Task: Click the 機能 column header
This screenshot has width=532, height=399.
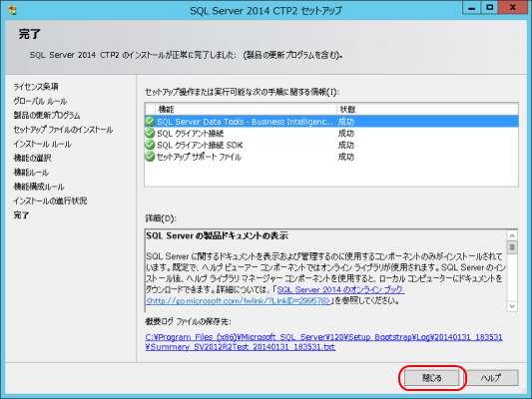Action: [x=246, y=109]
